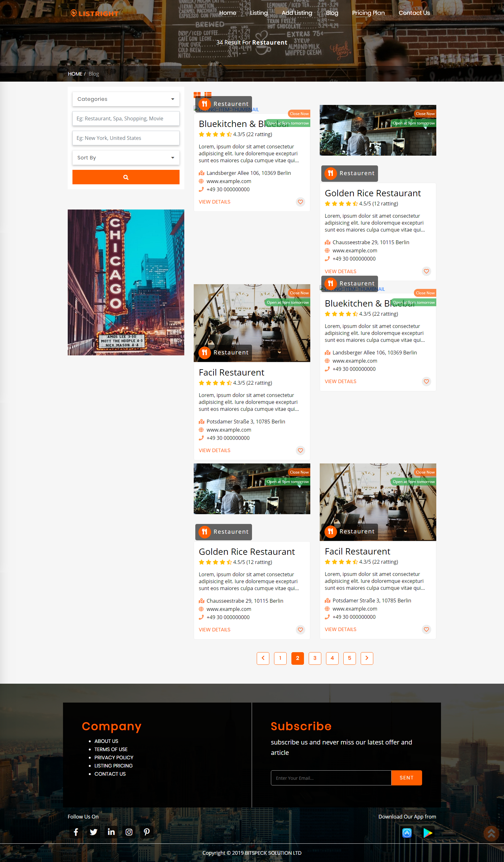The image size is (504, 862).
Task: Click the orange search button
Action: click(x=126, y=177)
